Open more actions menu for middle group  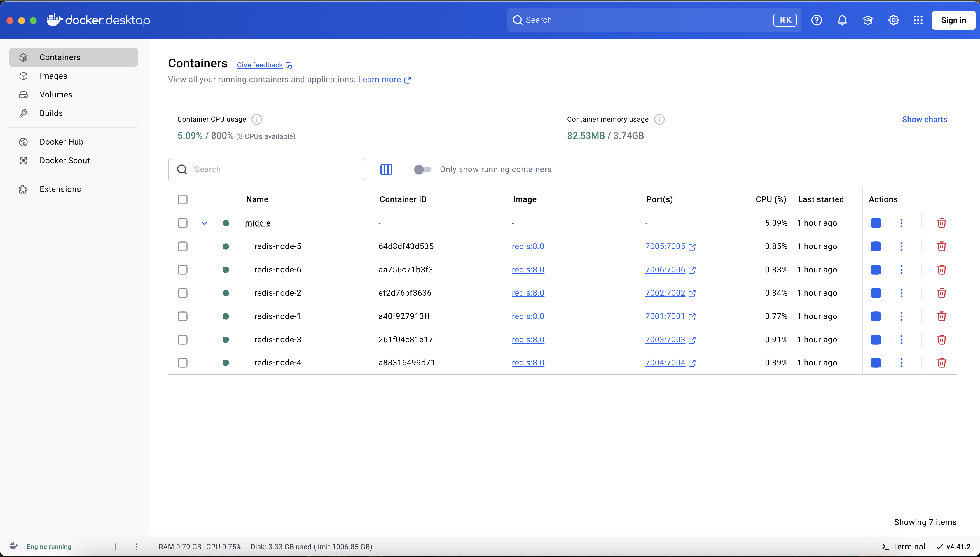point(901,223)
